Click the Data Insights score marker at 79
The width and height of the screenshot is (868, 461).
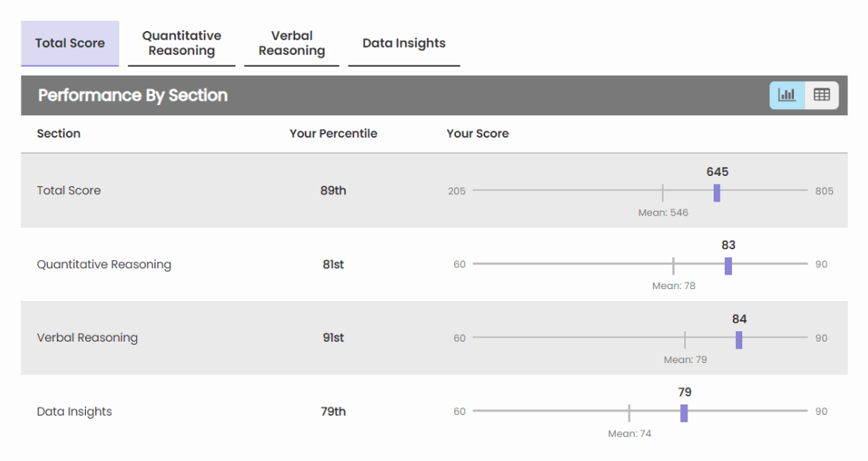click(684, 413)
